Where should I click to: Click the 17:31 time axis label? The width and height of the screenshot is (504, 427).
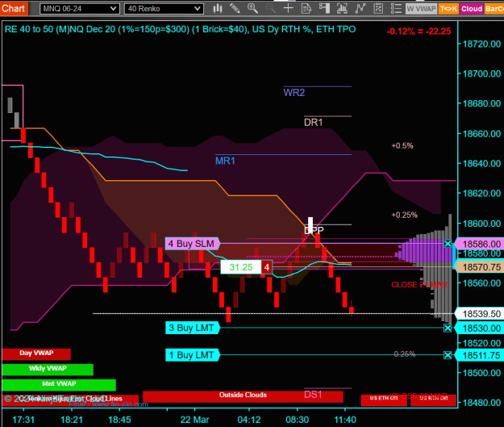(x=23, y=420)
